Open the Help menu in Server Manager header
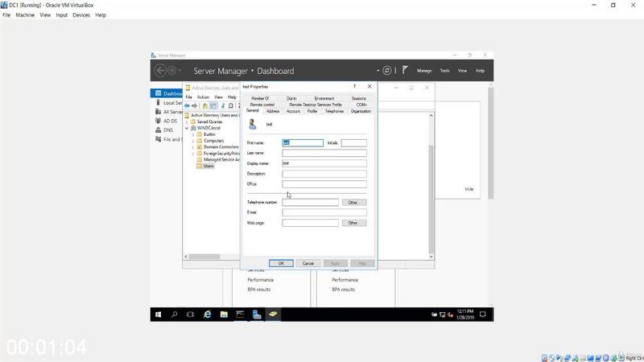 (x=480, y=71)
